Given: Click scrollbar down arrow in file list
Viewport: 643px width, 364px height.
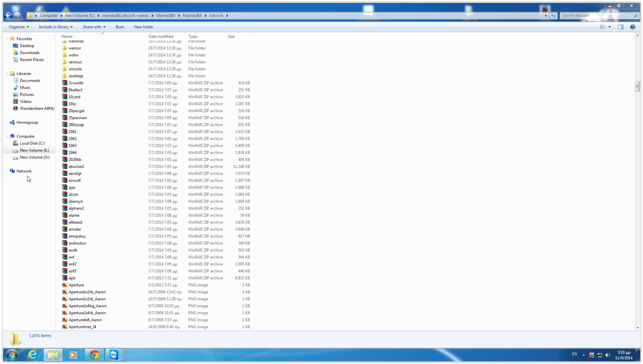Looking at the screenshot, I should tap(637, 327).
